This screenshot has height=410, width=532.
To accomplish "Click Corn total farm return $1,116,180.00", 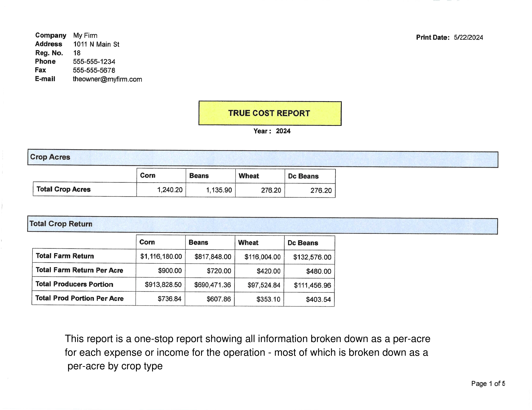I will click(x=161, y=257).
